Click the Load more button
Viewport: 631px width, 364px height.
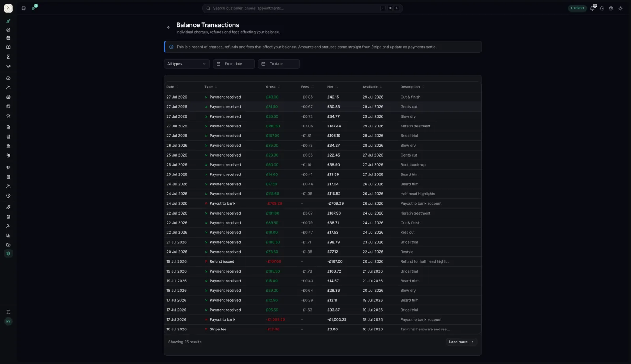(x=461, y=342)
